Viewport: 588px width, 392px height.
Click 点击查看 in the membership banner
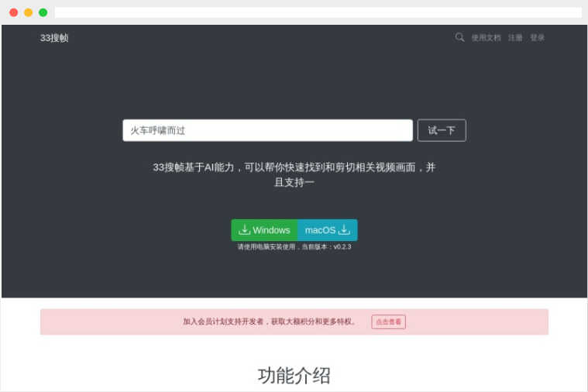388,322
